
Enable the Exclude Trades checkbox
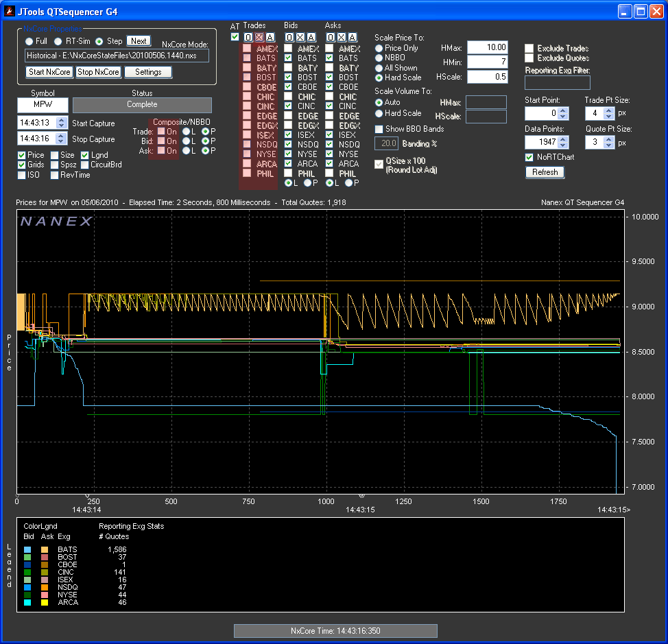click(x=529, y=49)
